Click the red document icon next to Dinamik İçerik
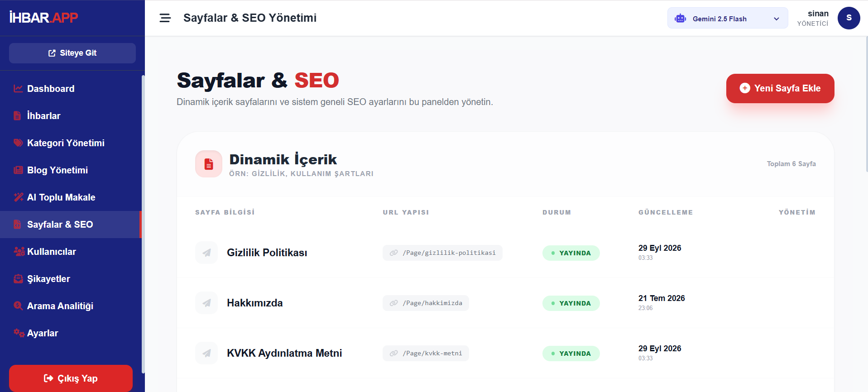The width and height of the screenshot is (868, 392). point(209,164)
